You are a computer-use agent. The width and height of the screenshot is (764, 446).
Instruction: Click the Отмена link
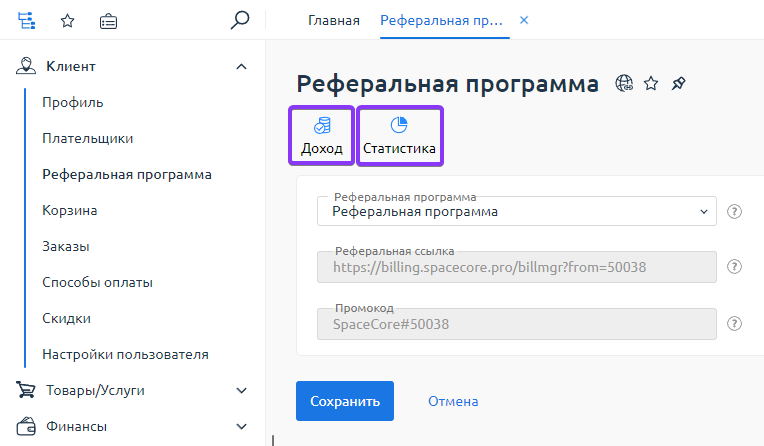pyautogui.click(x=453, y=401)
